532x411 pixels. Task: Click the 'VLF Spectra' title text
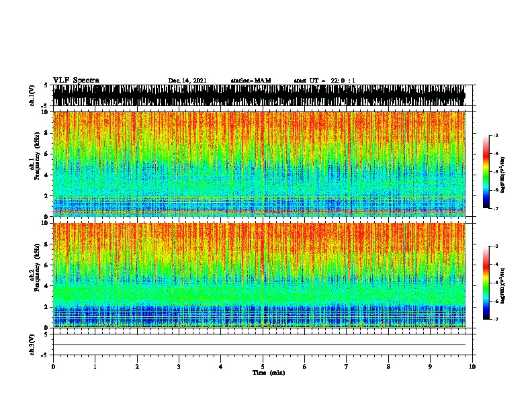(76, 81)
